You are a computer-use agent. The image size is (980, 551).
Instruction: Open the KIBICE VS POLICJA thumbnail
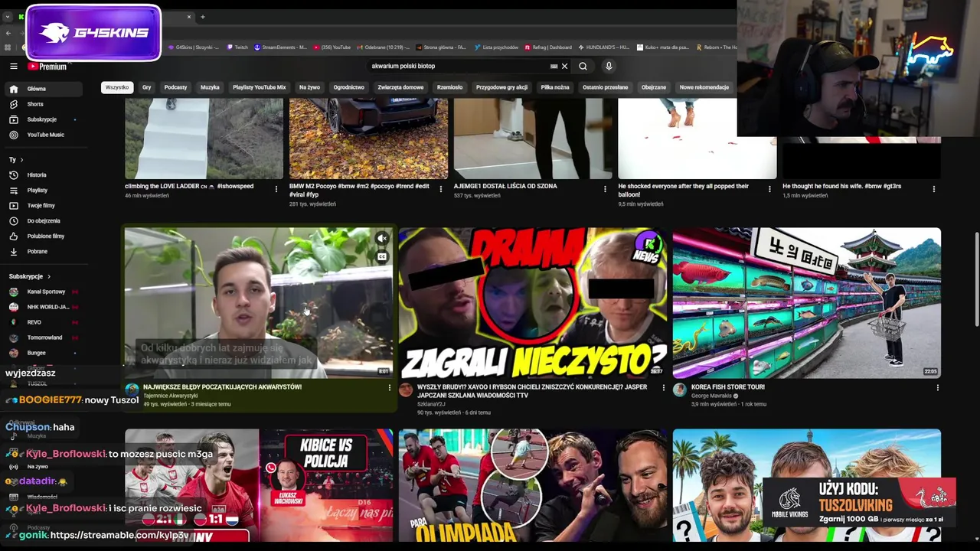259,485
